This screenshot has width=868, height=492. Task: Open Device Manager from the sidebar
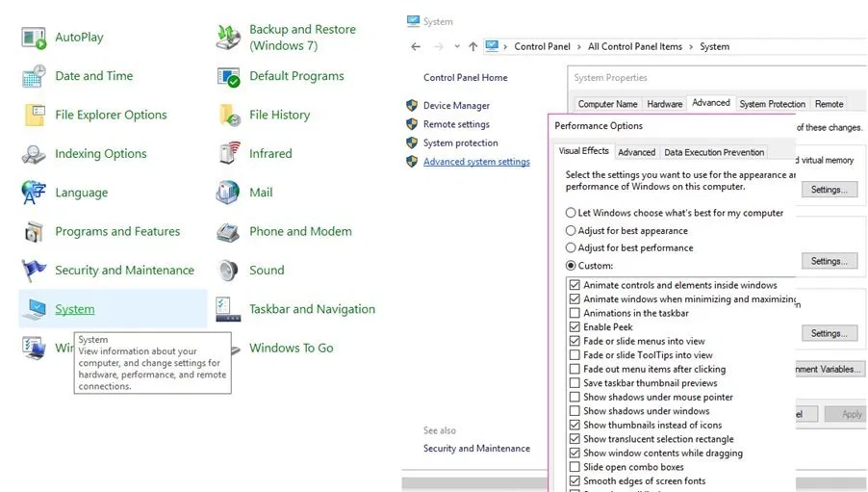(456, 106)
